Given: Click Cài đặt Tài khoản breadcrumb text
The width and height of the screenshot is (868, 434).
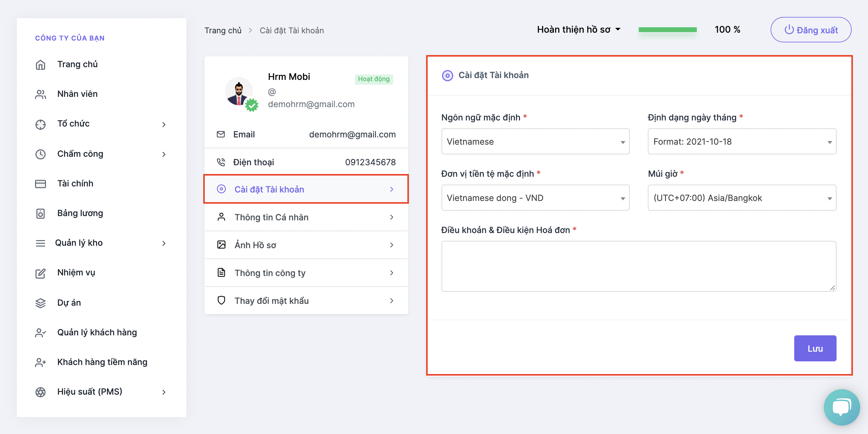Looking at the screenshot, I should point(292,30).
